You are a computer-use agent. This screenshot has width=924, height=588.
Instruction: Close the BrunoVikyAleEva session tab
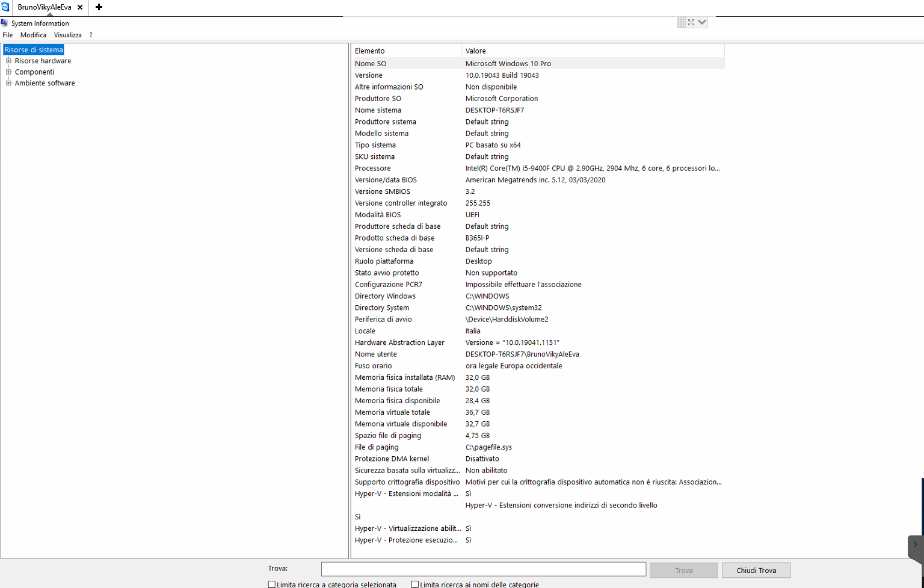(x=80, y=7)
